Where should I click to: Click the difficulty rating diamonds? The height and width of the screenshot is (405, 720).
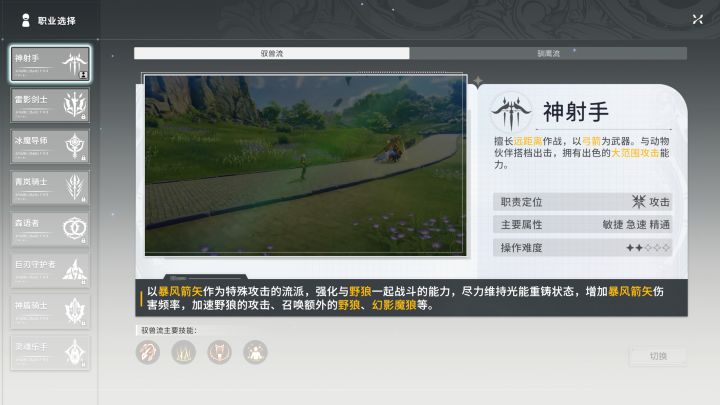(648, 248)
